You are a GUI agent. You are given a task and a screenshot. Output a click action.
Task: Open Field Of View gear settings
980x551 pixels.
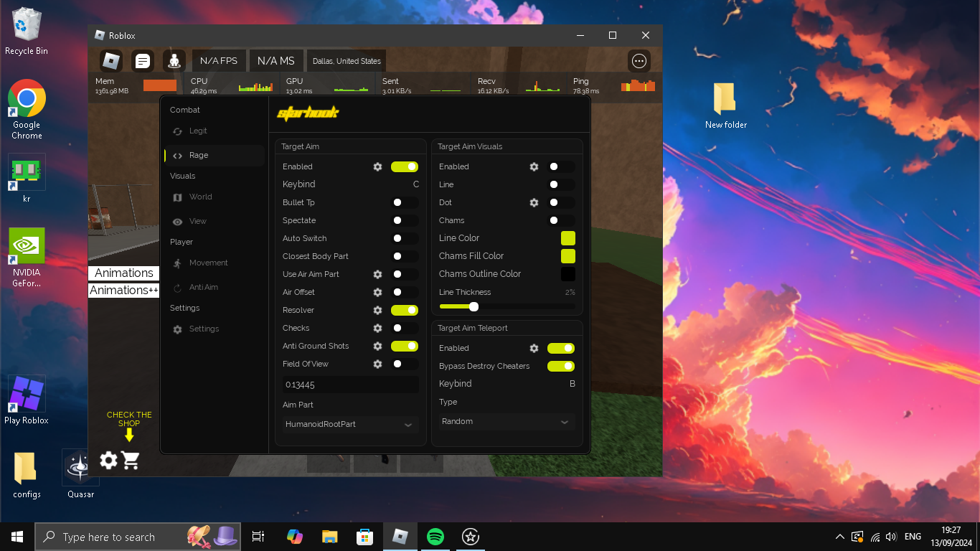[x=377, y=364]
